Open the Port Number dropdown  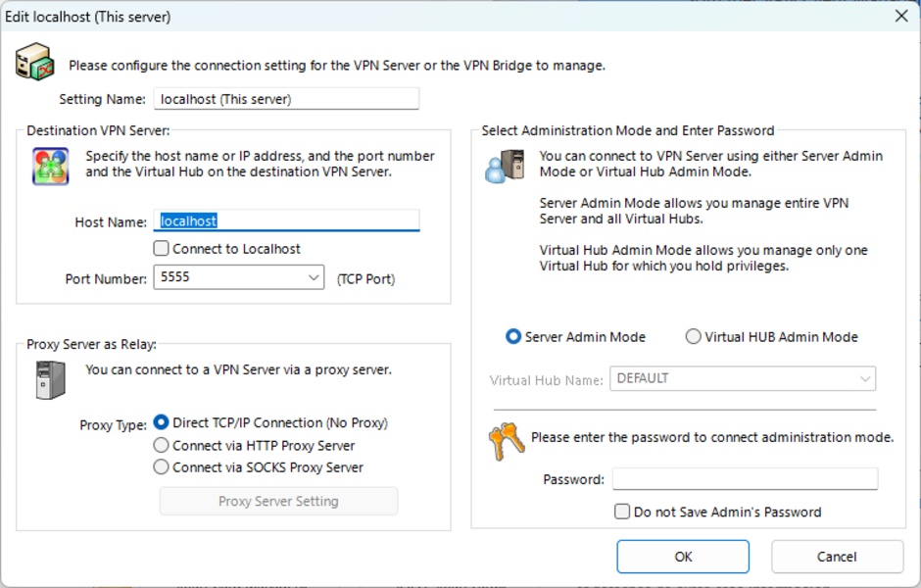pos(314,278)
